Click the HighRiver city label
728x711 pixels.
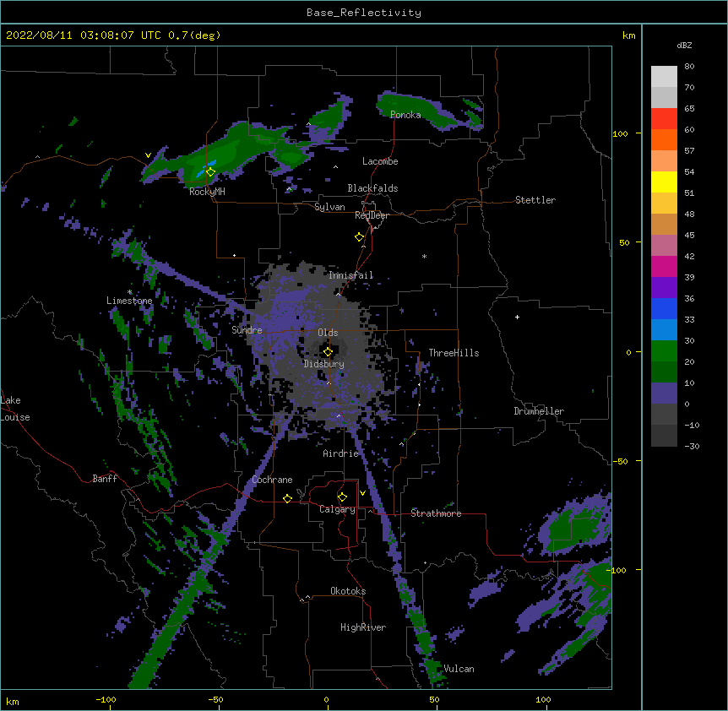363,627
